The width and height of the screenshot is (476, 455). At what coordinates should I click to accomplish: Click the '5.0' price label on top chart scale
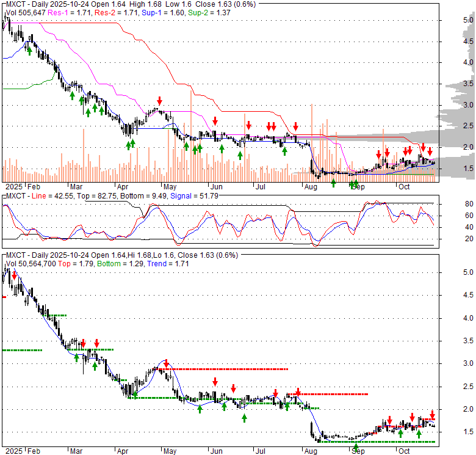[x=468, y=20]
